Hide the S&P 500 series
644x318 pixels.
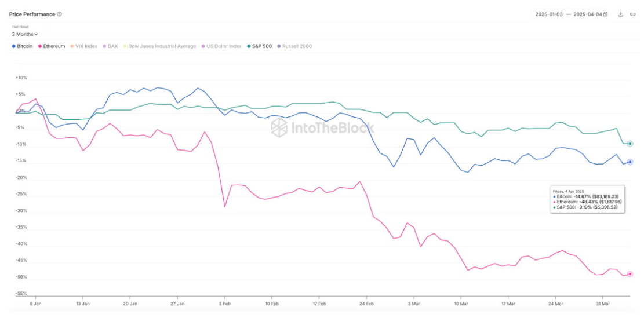[260, 46]
